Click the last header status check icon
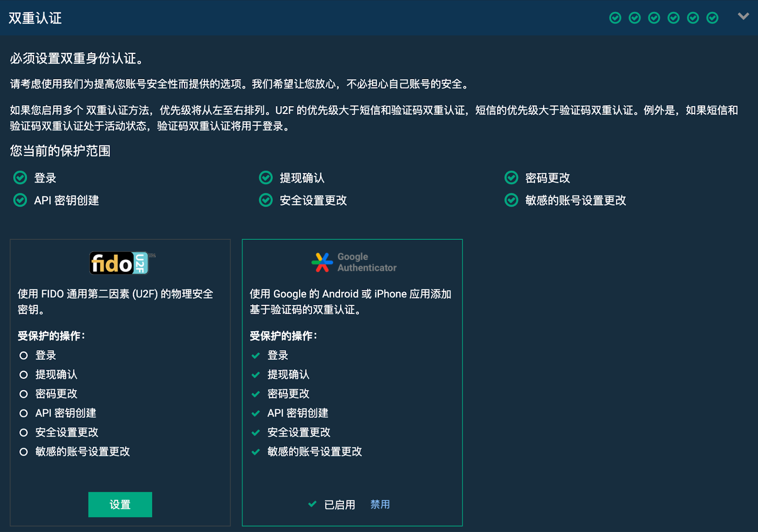Image resolution: width=758 pixels, height=532 pixels. [x=712, y=18]
